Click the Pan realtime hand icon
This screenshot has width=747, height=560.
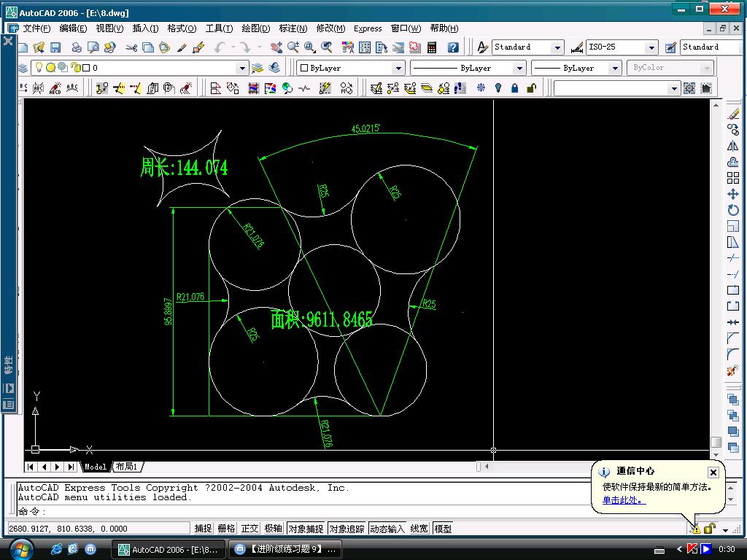tap(276, 47)
